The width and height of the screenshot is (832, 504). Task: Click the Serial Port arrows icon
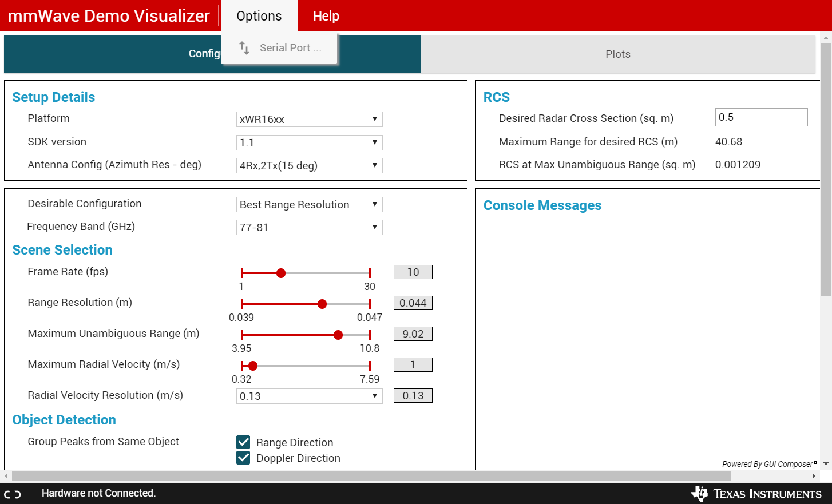pyautogui.click(x=244, y=48)
